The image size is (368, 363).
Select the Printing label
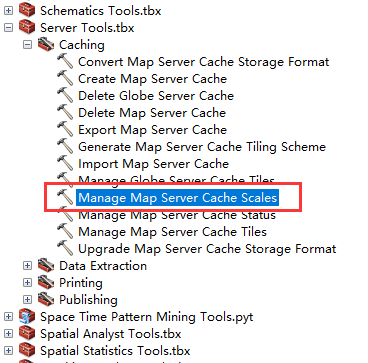[x=81, y=283]
